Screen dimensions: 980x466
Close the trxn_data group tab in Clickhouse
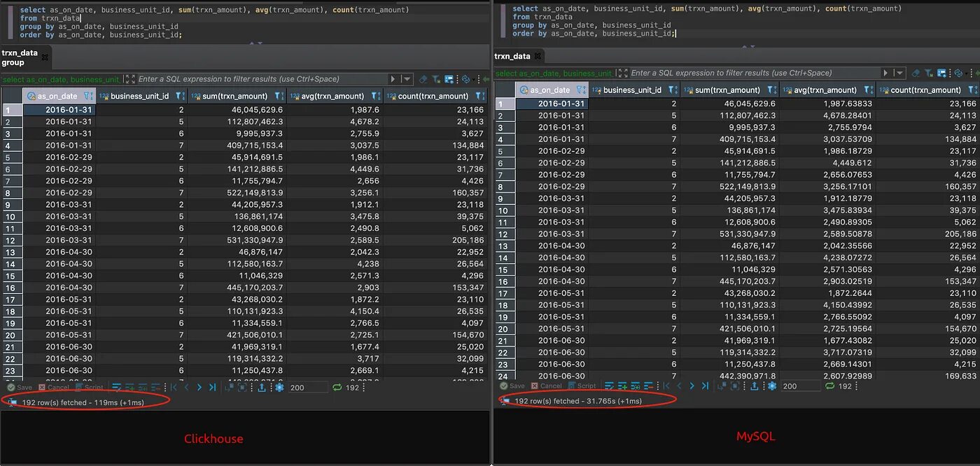coord(45,57)
